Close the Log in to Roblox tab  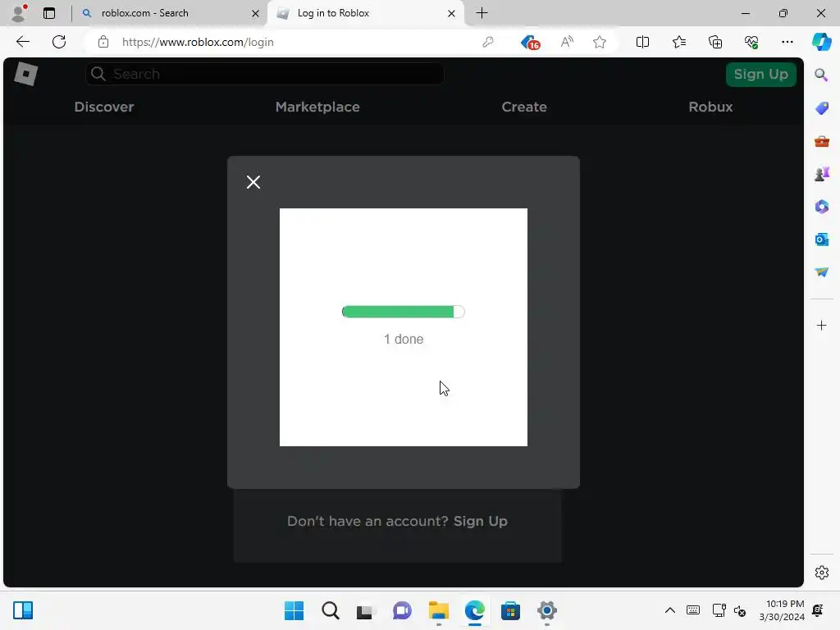(451, 13)
